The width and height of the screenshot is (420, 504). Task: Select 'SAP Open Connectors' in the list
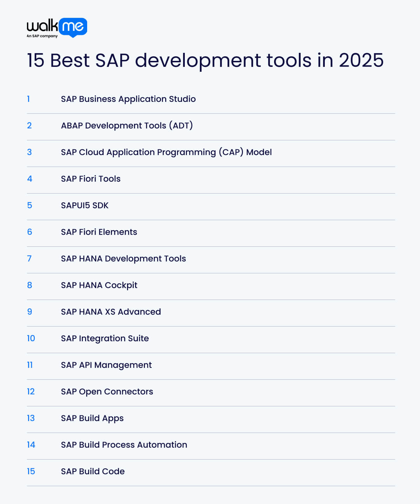pyautogui.click(x=107, y=392)
